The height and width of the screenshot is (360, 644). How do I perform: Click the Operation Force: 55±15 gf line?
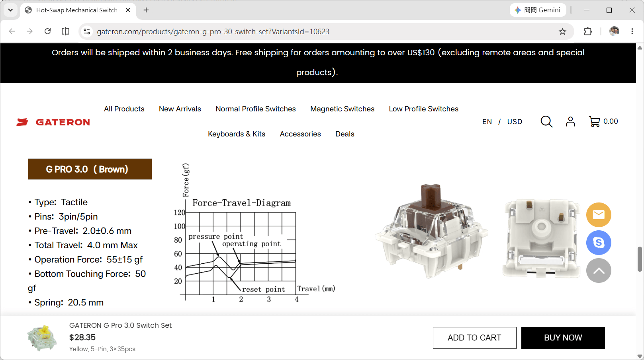click(x=85, y=259)
